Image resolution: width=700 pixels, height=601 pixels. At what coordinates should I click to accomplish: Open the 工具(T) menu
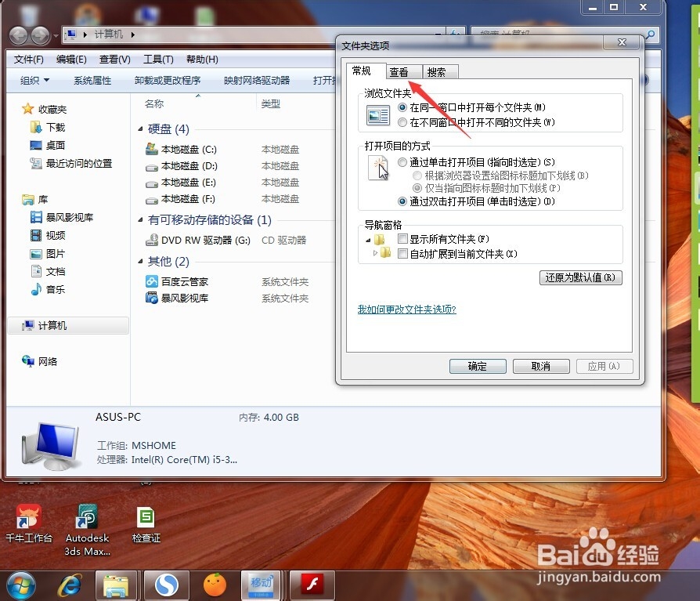[158, 60]
